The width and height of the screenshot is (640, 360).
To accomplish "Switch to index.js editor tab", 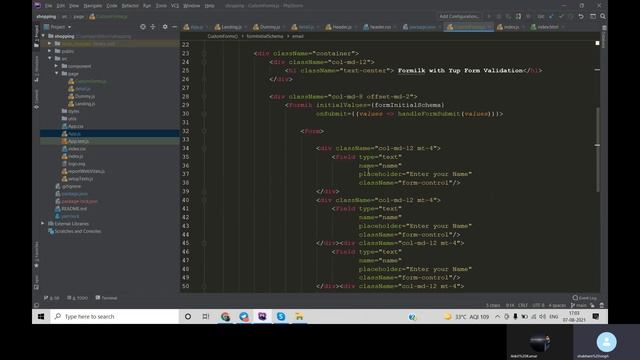I will [511, 27].
